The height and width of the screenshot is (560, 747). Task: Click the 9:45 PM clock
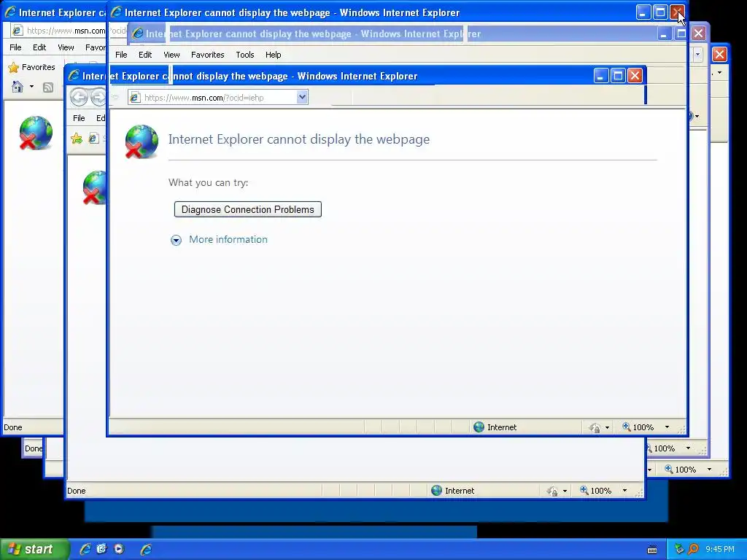720,549
